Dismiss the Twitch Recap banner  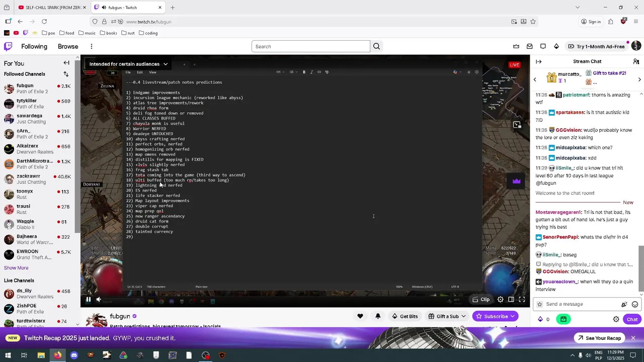pos(633,338)
